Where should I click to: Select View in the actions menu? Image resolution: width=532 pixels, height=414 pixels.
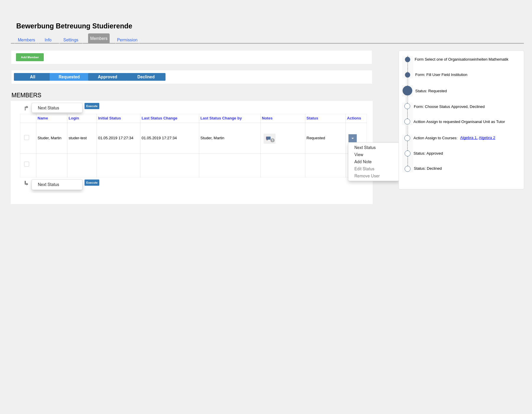(359, 155)
